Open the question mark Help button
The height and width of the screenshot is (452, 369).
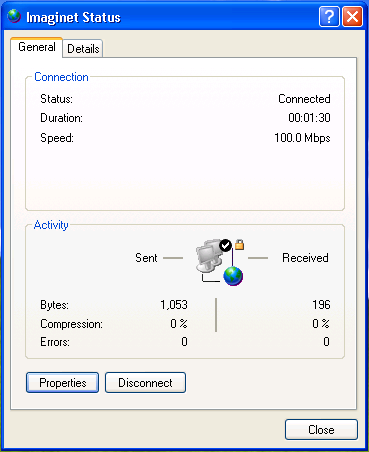tap(329, 16)
